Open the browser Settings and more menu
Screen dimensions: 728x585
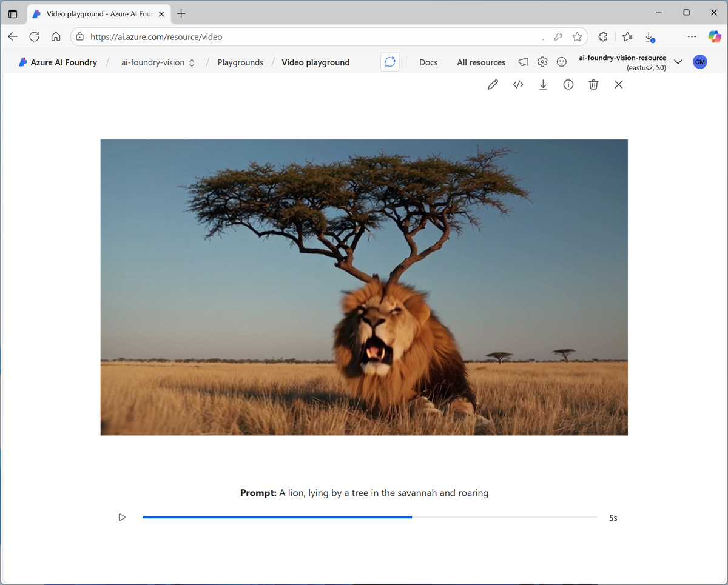pyautogui.click(x=692, y=37)
